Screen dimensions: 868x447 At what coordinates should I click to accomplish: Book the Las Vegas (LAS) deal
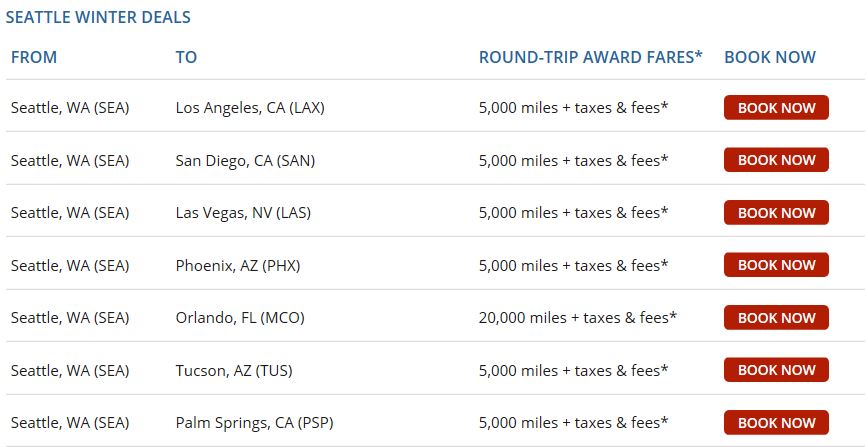coord(776,213)
